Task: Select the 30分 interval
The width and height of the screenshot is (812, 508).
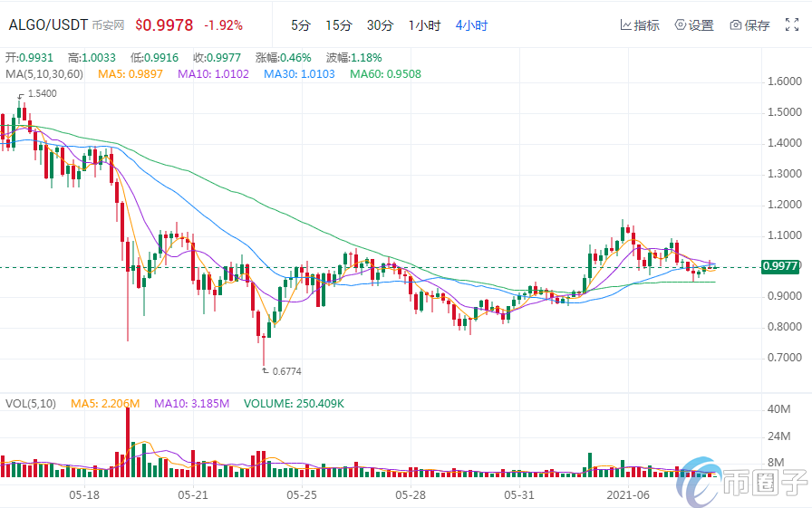Action: click(380, 25)
